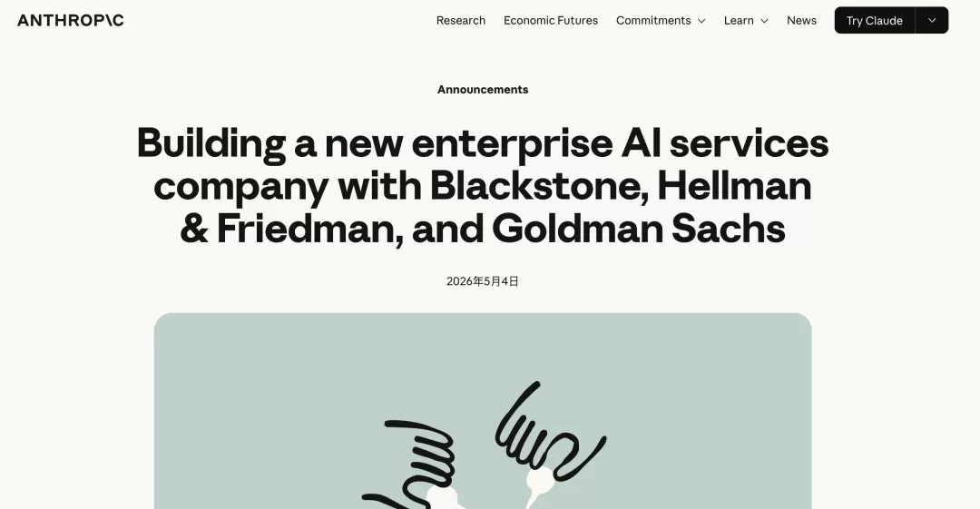Click the Try Claude button
Image resolution: width=980 pixels, height=509 pixels.
875,21
